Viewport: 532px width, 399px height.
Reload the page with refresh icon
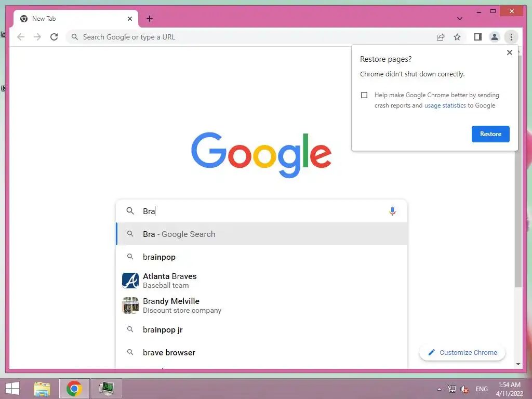coord(54,37)
